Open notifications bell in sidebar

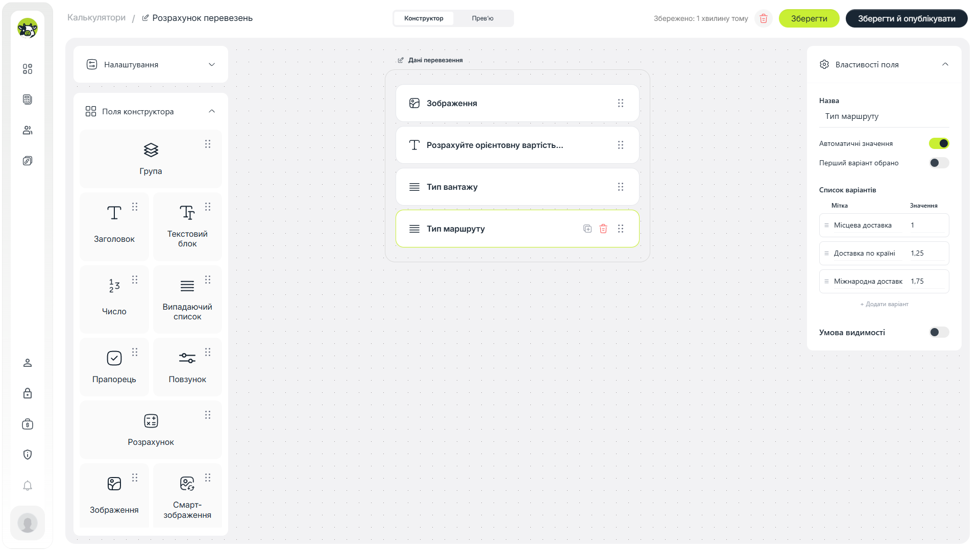tap(28, 485)
